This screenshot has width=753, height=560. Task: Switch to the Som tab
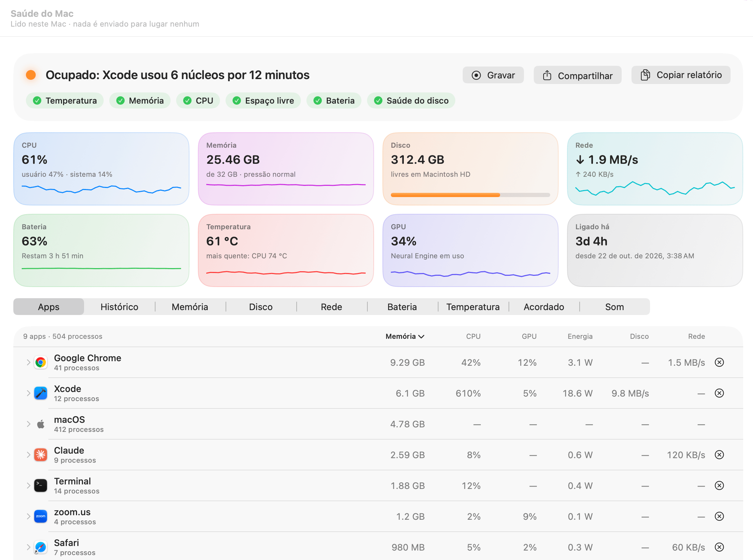coord(615,307)
